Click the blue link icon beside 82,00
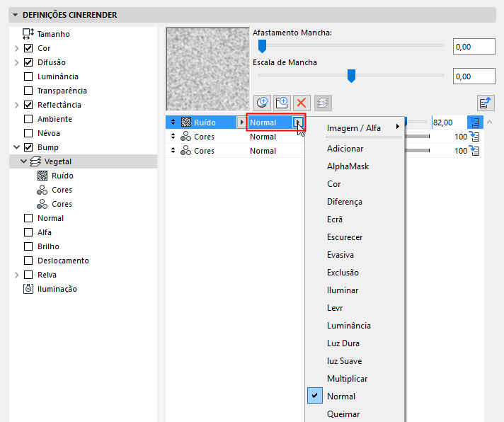504x422 pixels. coord(475,122)
